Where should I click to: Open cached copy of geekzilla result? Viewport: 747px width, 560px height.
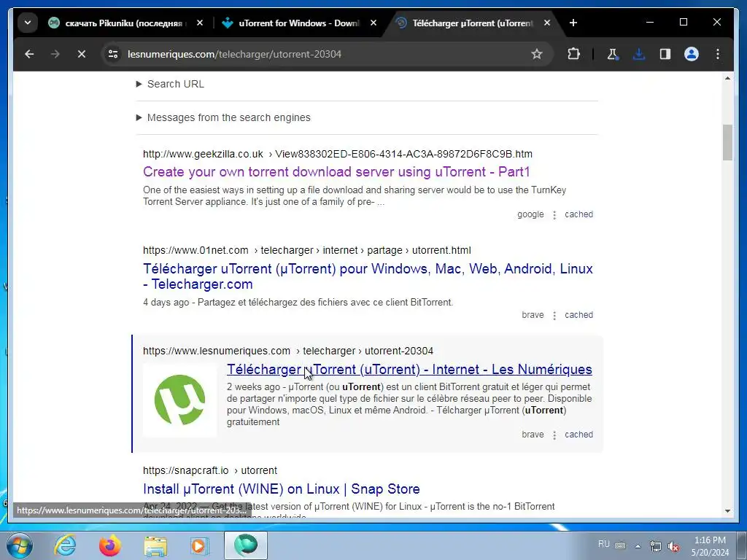(x=578, y=214)
